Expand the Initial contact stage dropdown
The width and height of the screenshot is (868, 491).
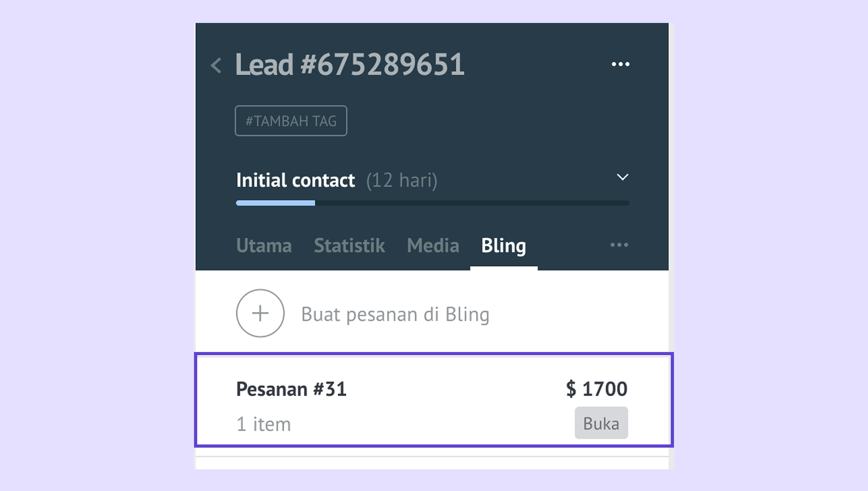[622, 177]
